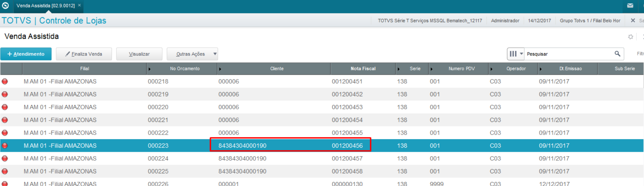Click red status dot of order 000220

(x=5, y=107)
